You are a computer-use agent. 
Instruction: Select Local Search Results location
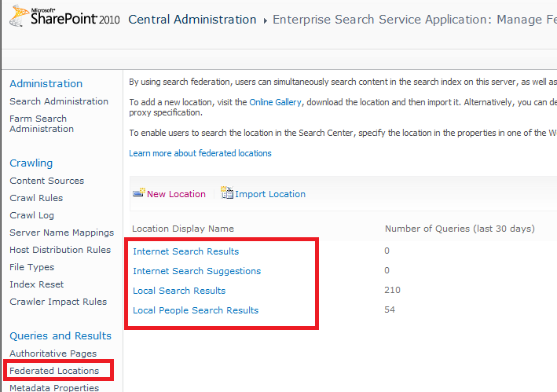click(x=179, y=291)
